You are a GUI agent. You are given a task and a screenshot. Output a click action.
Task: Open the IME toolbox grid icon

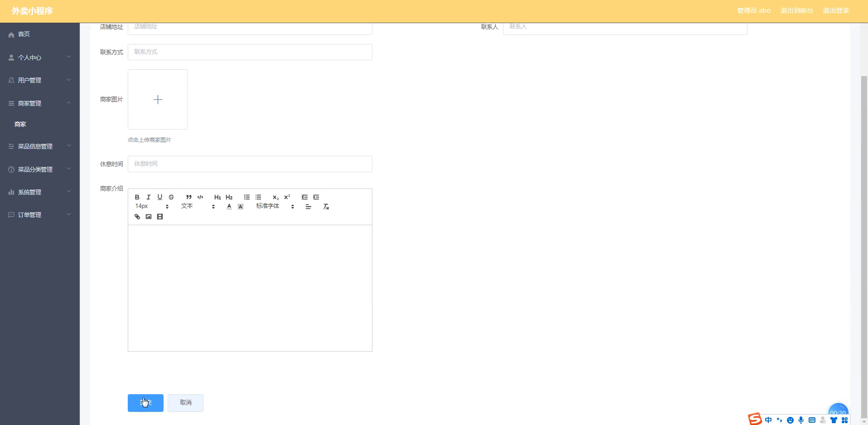click(844, 420)
